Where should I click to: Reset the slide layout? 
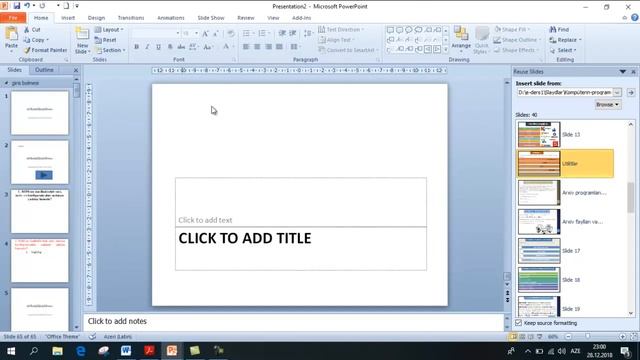(x=106, y=40)
